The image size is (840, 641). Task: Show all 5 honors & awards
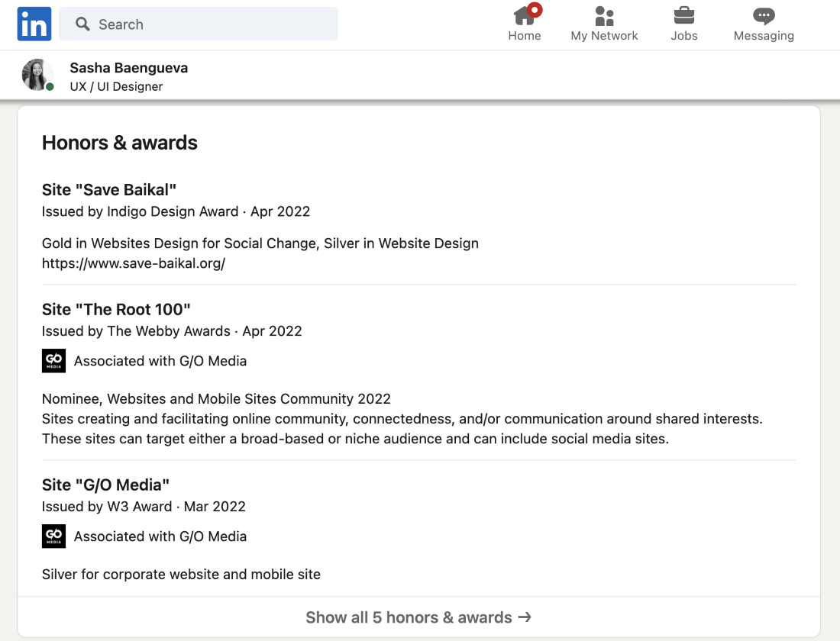click(x=418, y=617)
